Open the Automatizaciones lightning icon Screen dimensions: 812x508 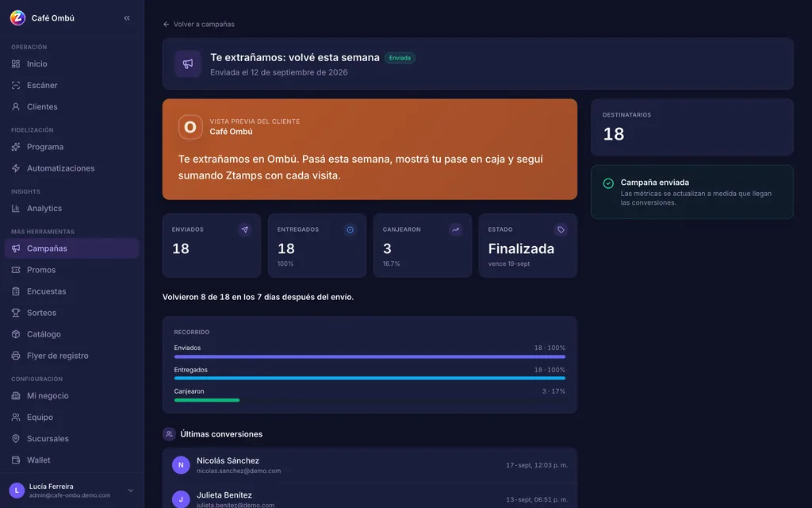(16, 168)
